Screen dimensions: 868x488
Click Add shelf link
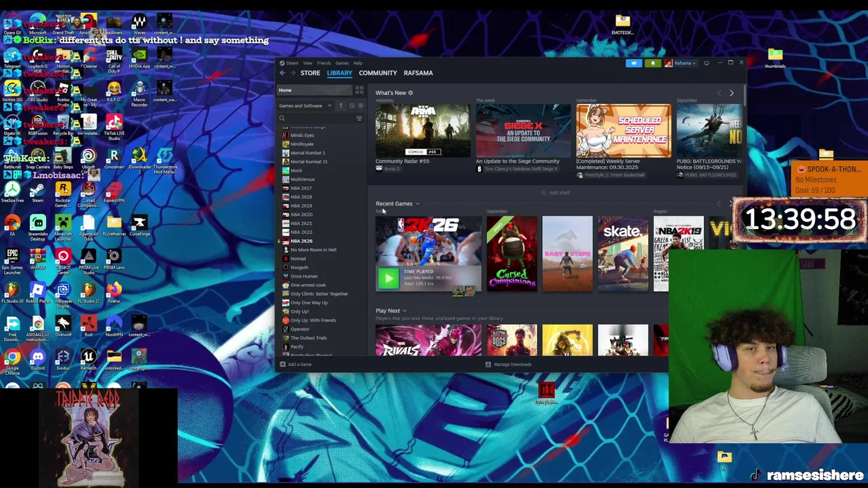(x=556, y=193)
